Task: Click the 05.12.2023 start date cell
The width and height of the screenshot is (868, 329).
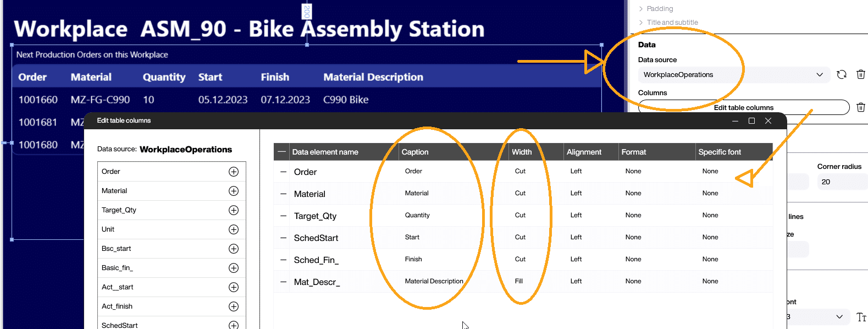Action: [x=223, y=100]
